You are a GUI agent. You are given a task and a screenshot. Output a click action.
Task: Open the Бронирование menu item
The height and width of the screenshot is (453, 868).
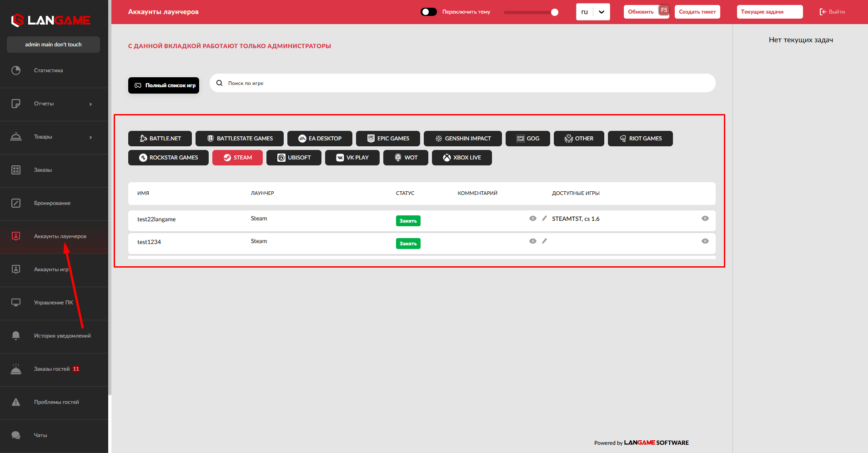click(x=54, y=203)
